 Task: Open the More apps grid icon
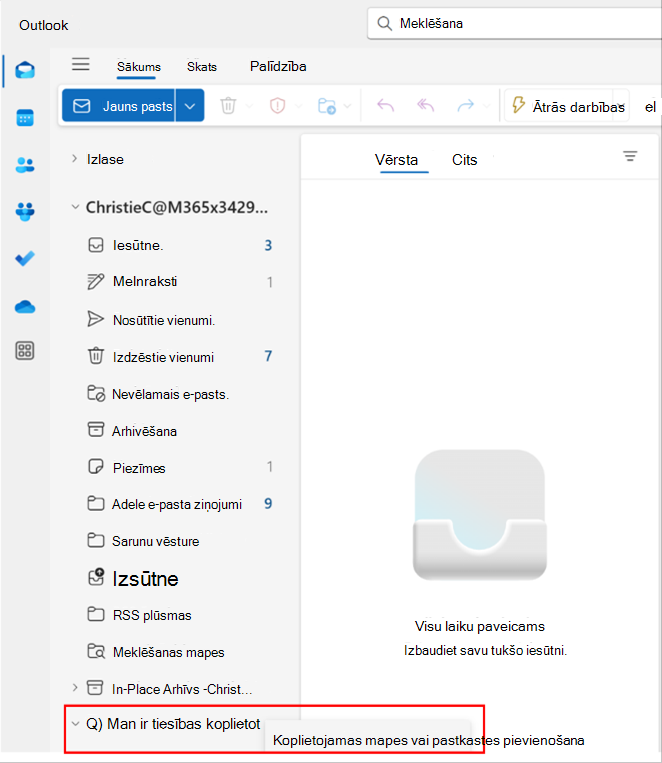tap(25, 350)
